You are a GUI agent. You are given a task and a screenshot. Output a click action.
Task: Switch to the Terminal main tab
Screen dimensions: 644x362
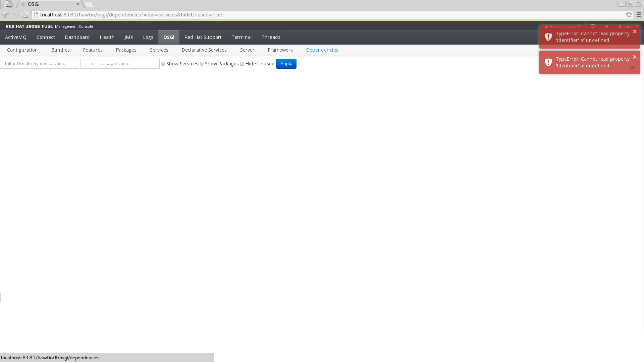pos(241,37)
